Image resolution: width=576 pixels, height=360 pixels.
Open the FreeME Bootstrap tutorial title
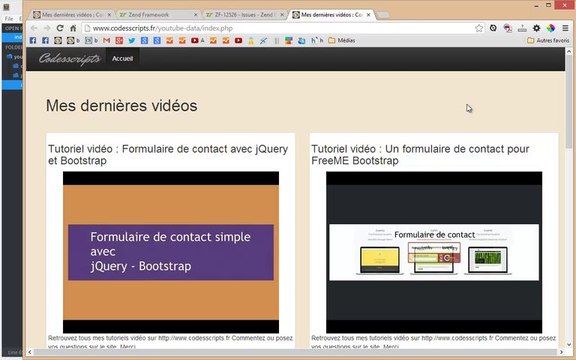(x=420, y=155)
